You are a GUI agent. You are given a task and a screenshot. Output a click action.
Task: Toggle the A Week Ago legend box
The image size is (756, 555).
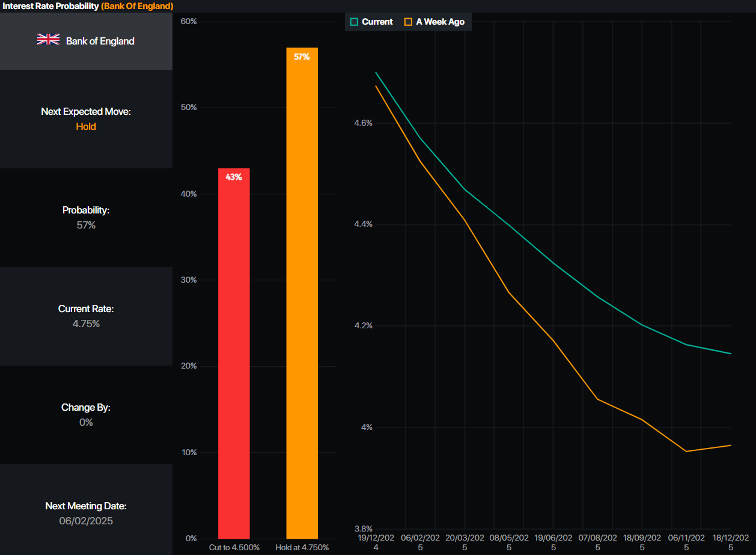point(409,22)
